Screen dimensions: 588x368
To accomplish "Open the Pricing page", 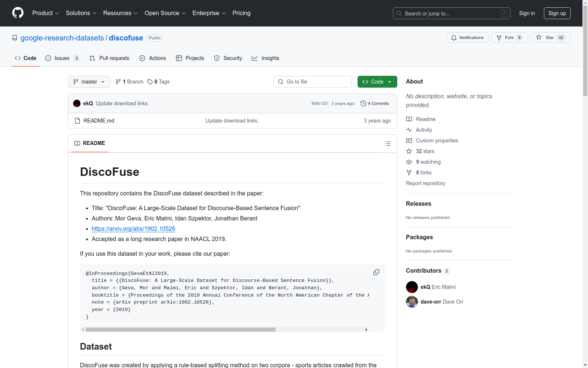I will [x=241, y=13].
